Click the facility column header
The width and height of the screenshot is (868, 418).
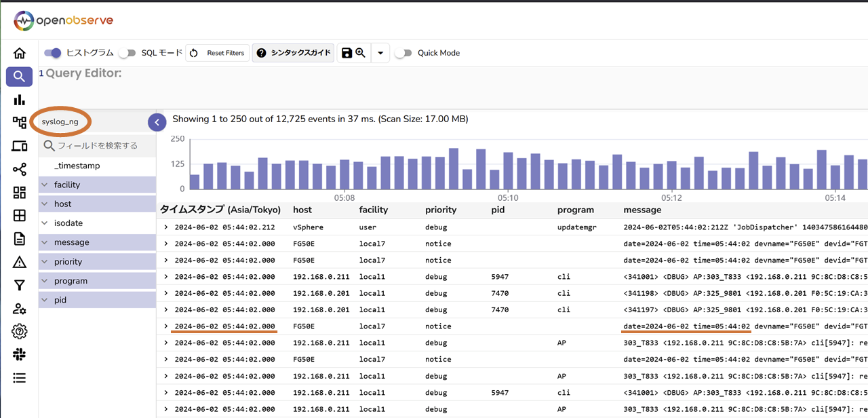pyautogui.click(x=373, y=210)
